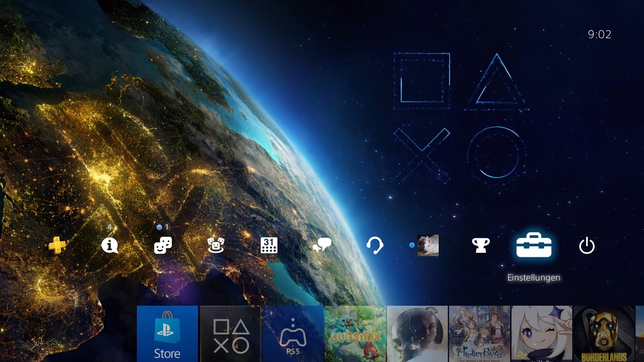Viewport: 644px width, 362px height.
Task: Open the Trophies cup icon
Action: tap(481, 245)
